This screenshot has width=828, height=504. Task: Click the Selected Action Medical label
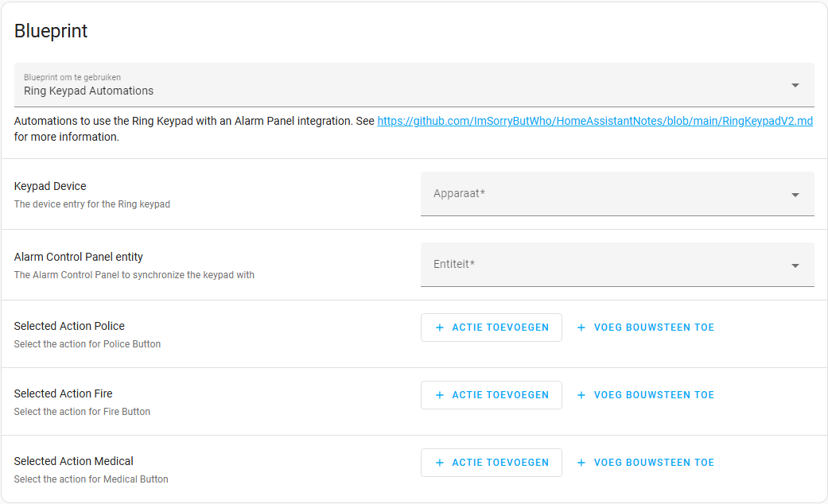[x=73, y=461]
